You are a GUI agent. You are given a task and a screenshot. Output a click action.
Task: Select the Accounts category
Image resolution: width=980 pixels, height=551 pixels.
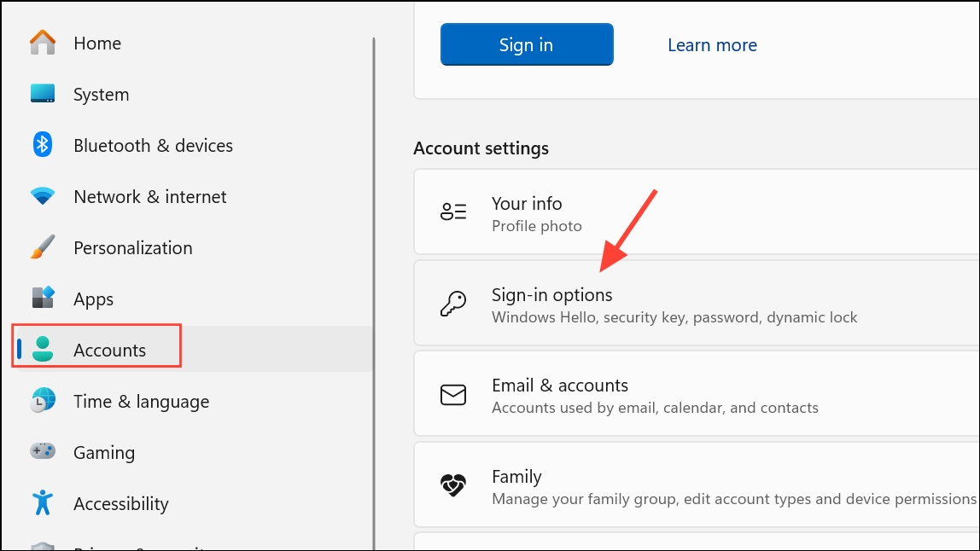pos(193,350)
